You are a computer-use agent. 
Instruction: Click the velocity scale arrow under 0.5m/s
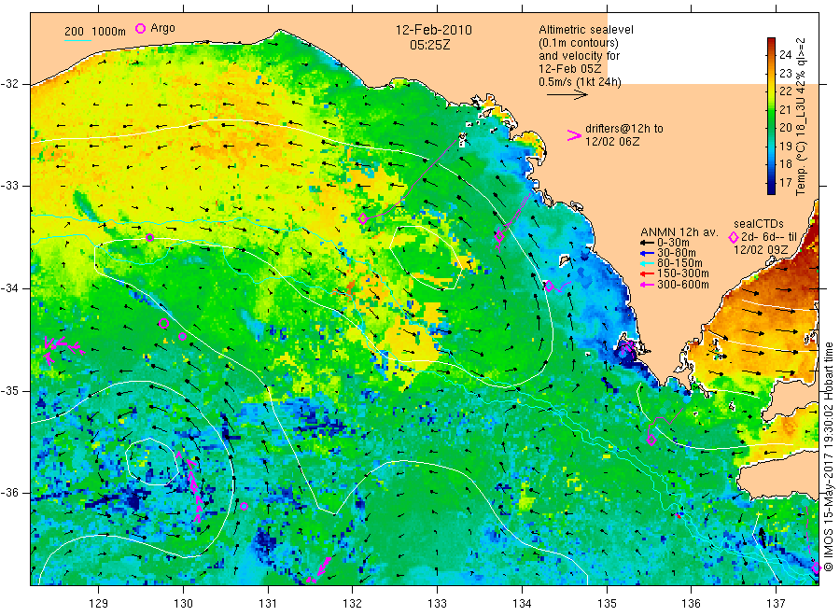[x=567, y=95]
